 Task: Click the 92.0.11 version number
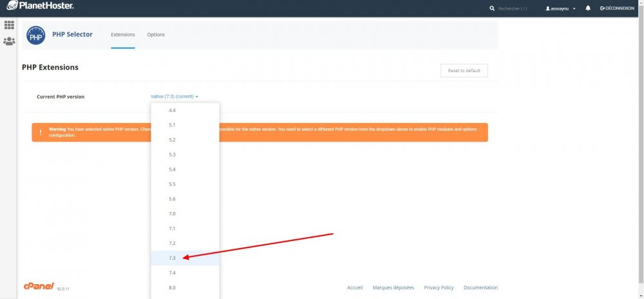pos(63,289)
